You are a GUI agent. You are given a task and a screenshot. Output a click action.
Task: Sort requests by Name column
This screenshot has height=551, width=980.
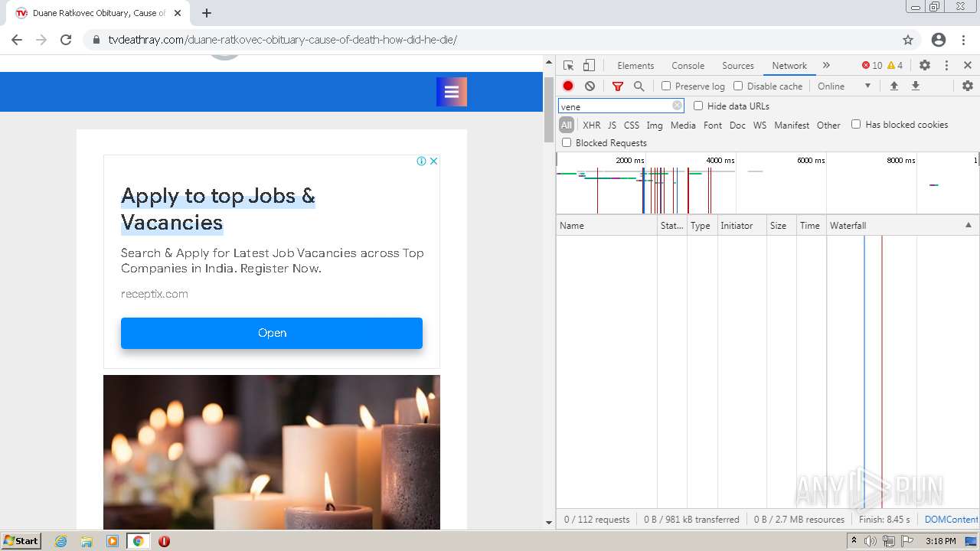click(x=606, y=226)
